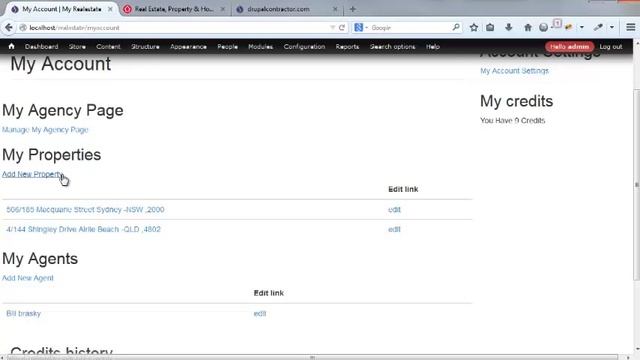Open a new browser tab
Viewport: 640px width, 360px height.
[x=353, y=9]
